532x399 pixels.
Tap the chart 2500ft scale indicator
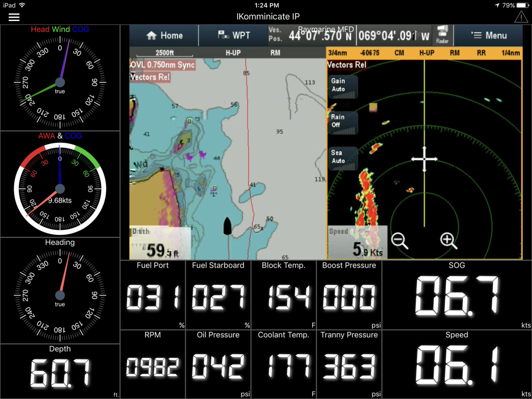coord(165,53)
